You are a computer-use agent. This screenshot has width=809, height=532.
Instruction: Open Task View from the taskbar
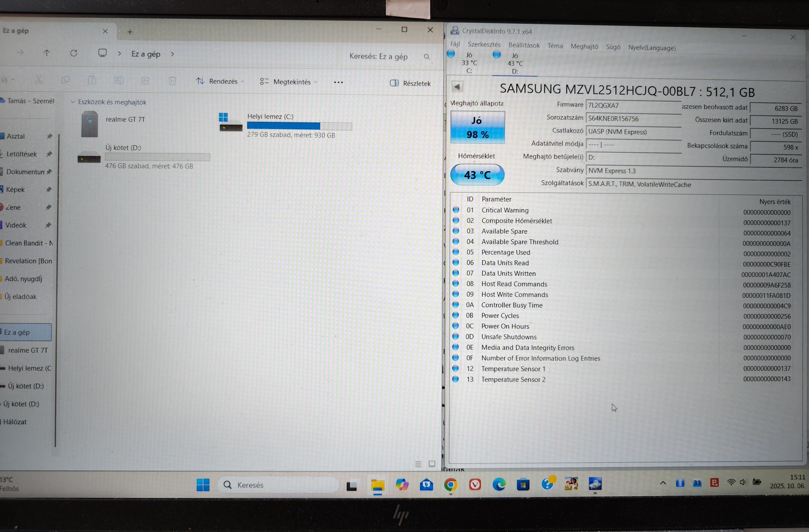point(352,485)
